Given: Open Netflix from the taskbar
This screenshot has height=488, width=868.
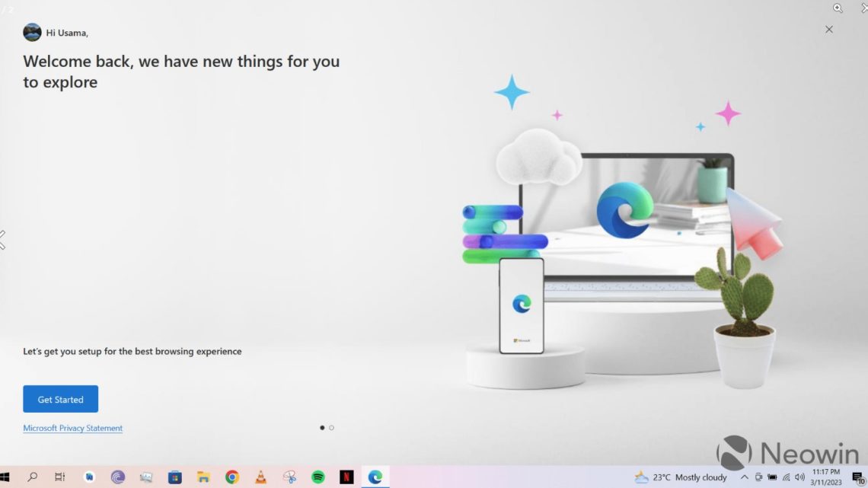Looking at the screenshot, I should click(x=346, y=477).
